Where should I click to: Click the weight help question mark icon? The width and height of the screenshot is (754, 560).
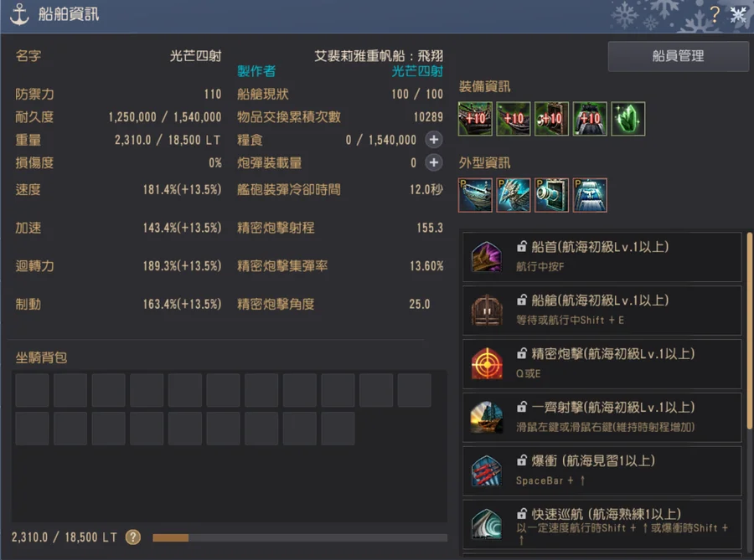[133, 537]
